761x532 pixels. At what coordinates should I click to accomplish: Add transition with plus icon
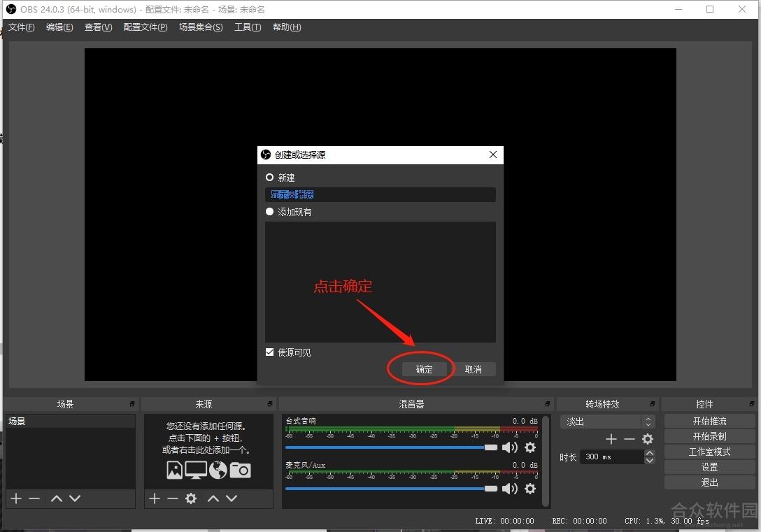[x=611, y=439]
